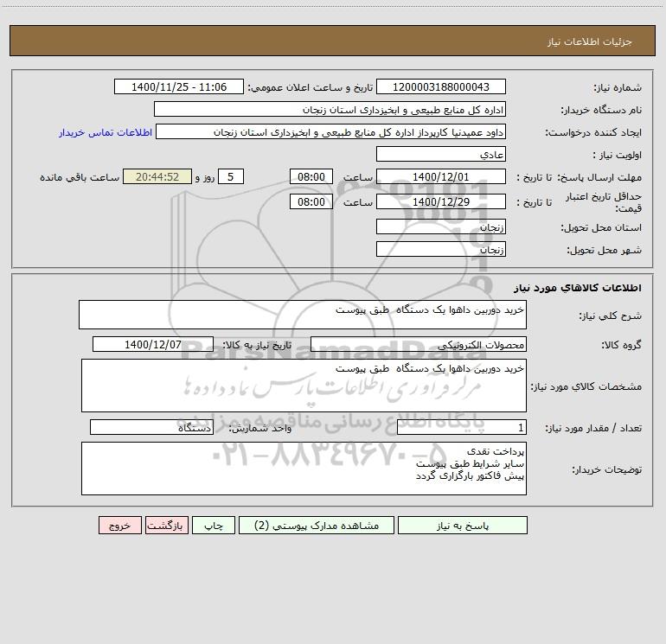The image size is (666, 644).
Task: Click the مهلت ارسال پاسخ label
Action: click(599, 177)
